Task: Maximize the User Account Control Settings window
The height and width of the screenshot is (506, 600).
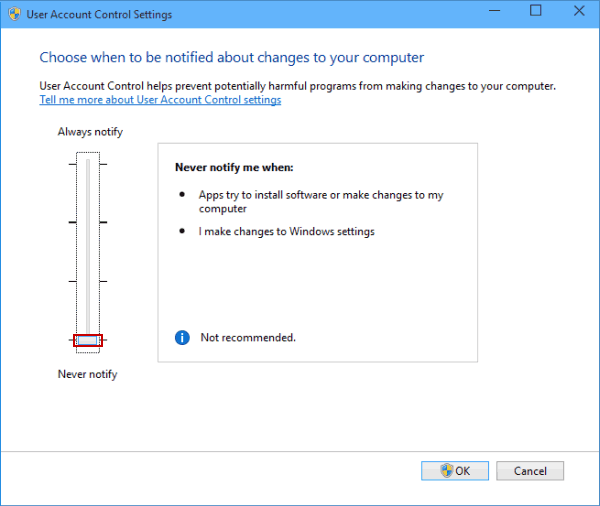Action: click(536, 11)
